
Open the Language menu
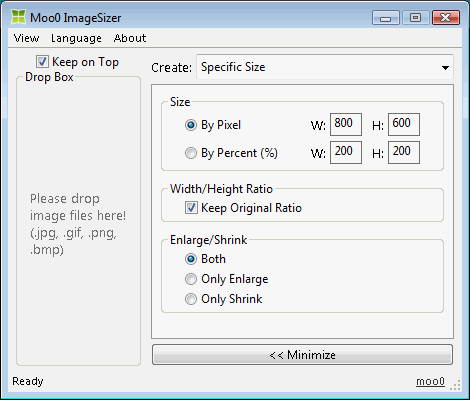point(76,38)
